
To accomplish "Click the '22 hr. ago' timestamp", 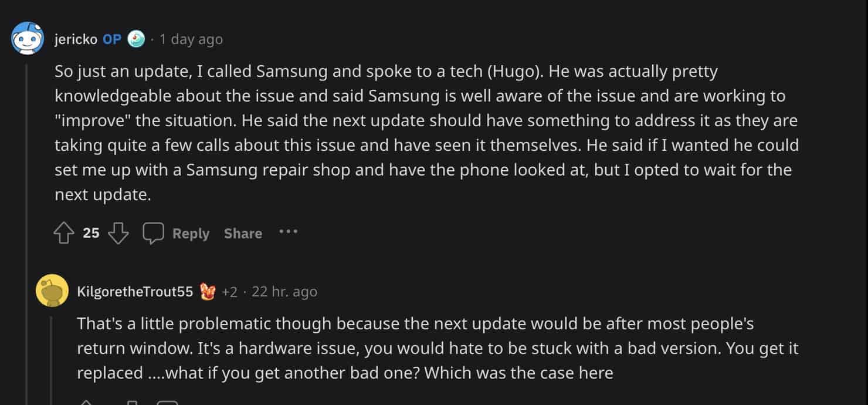I will click(x=284, y=292).
